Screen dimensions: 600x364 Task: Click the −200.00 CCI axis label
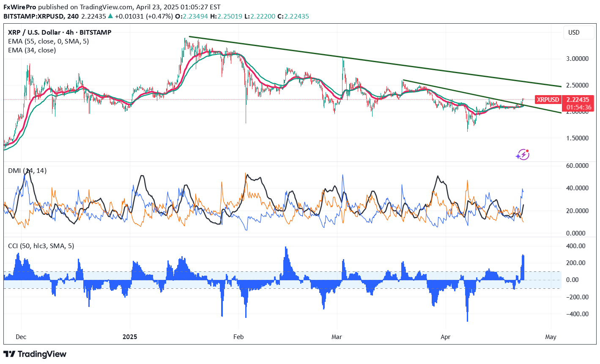pyautogui.click(x=577, y=297)
